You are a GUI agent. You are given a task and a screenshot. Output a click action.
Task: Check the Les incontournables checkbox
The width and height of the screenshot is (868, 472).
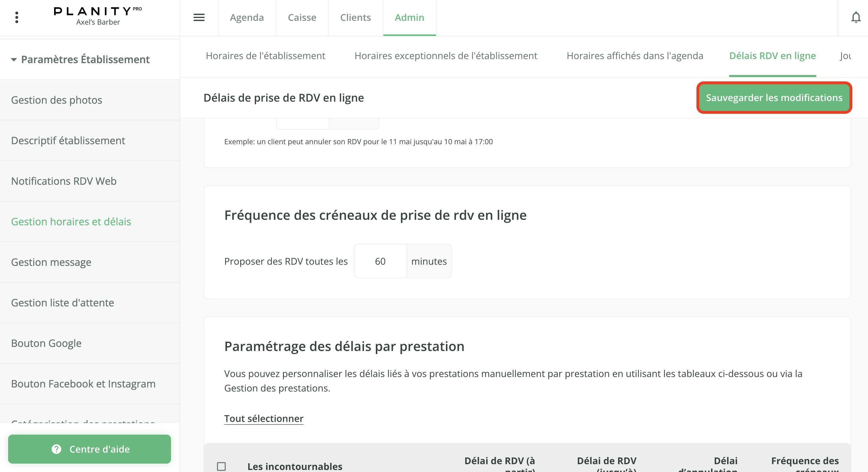point(221,466)
